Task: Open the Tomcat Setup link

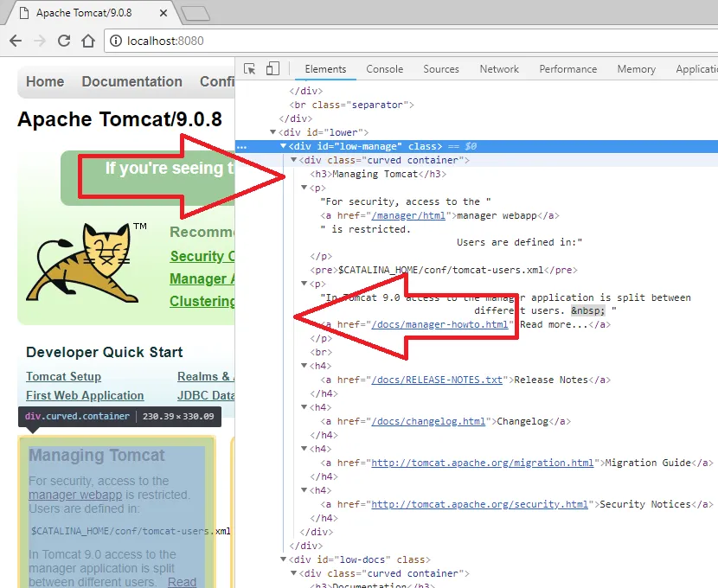Action: click(x=64, y=377)
